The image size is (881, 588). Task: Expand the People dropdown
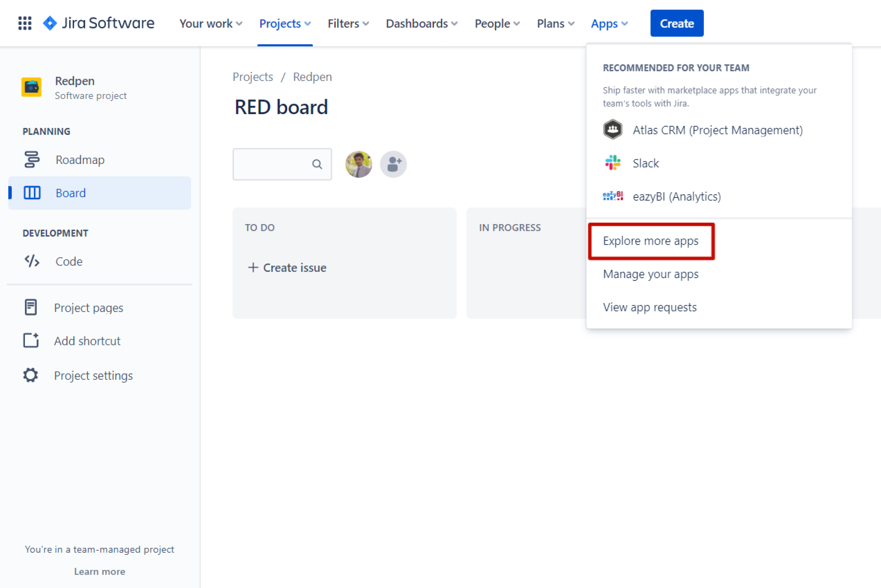[x=498, y=23]
